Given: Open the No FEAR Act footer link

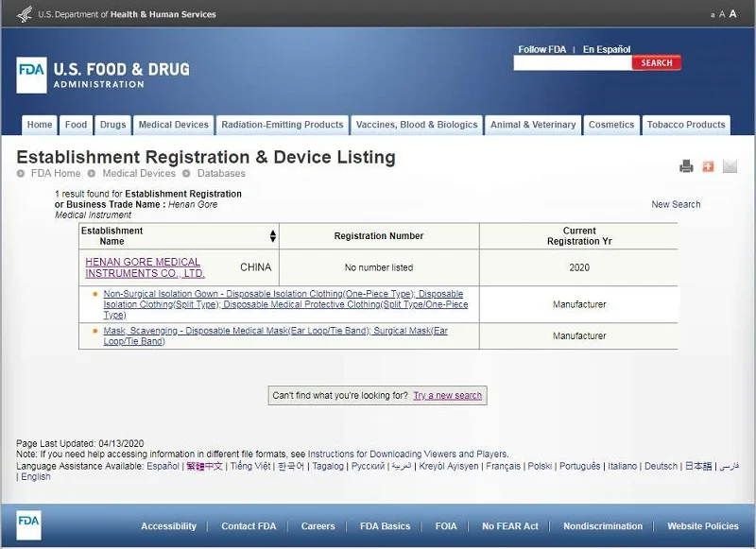Looking at the screenshot, I should click(x=510, y=526).
